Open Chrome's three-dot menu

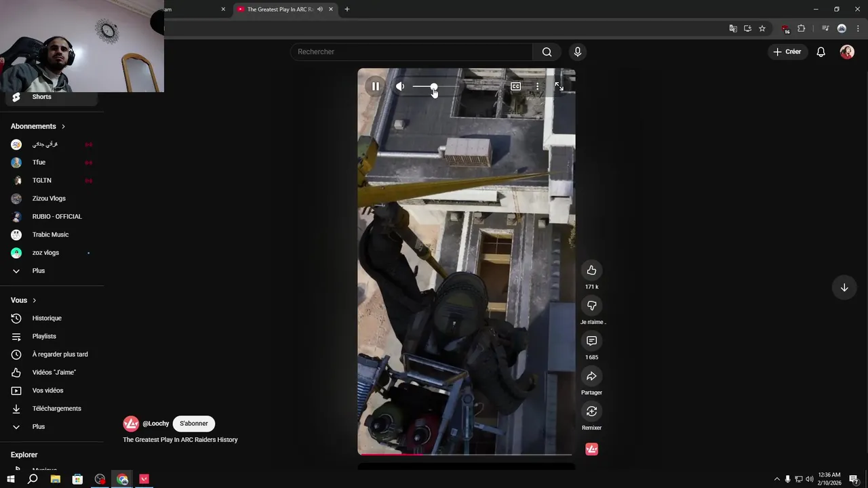(858, 28)
